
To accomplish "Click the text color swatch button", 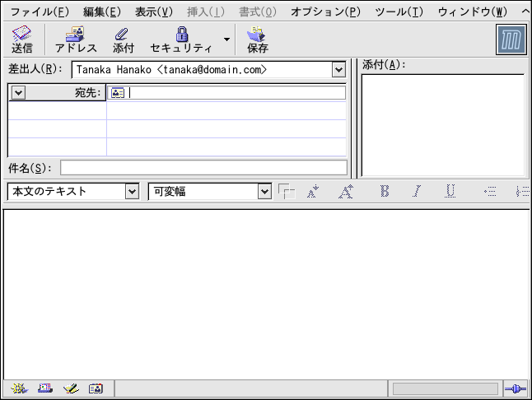I will [286, 192].
